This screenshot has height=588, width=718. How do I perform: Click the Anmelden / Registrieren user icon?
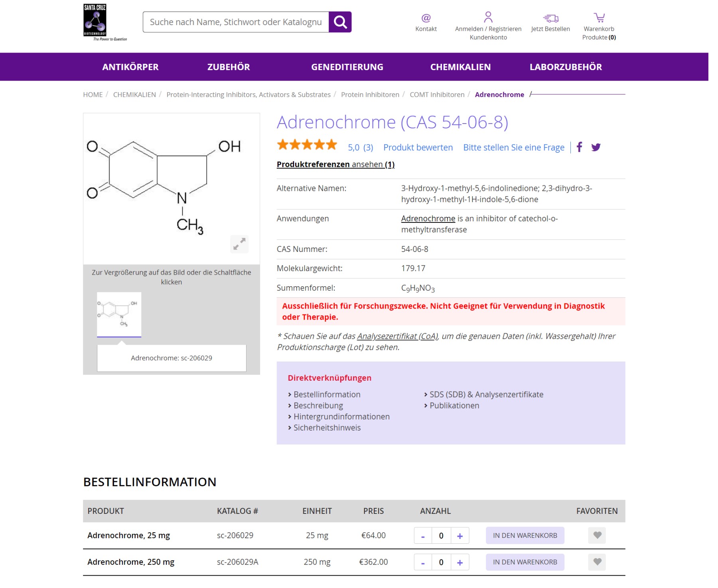tap(488, 17)
